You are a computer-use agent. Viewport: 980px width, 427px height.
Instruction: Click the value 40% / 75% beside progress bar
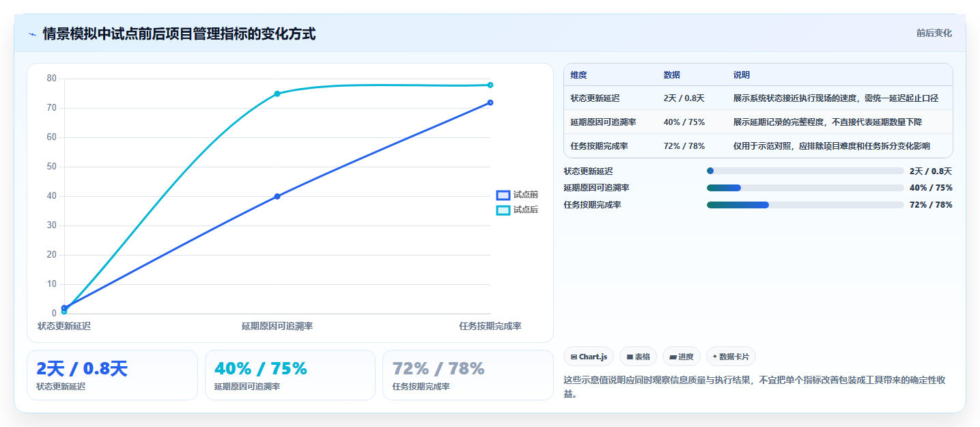coord(931,188)
